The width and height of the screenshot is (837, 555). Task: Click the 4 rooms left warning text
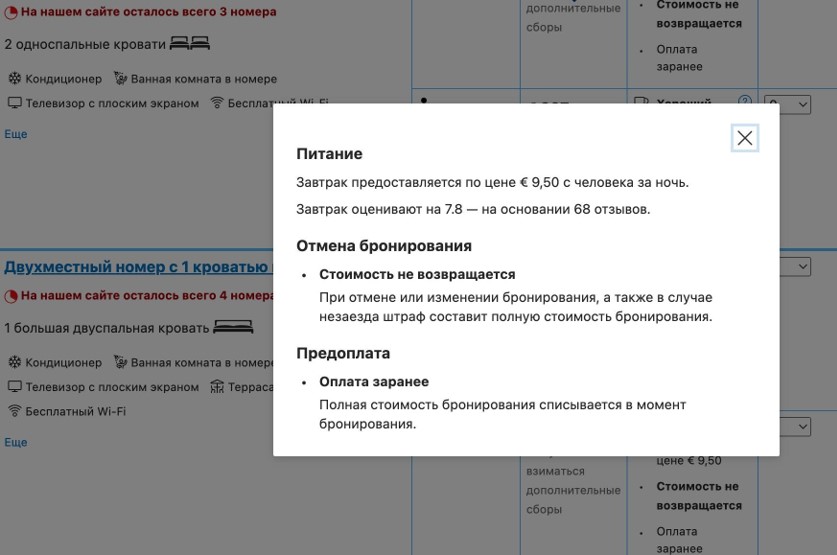[x=146, y=296]
